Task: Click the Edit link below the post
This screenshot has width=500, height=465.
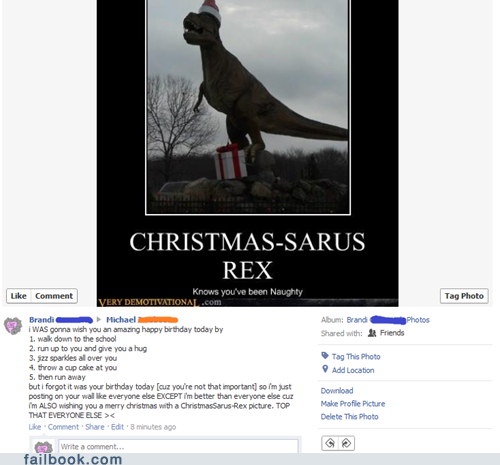Action: pos(117,427)
